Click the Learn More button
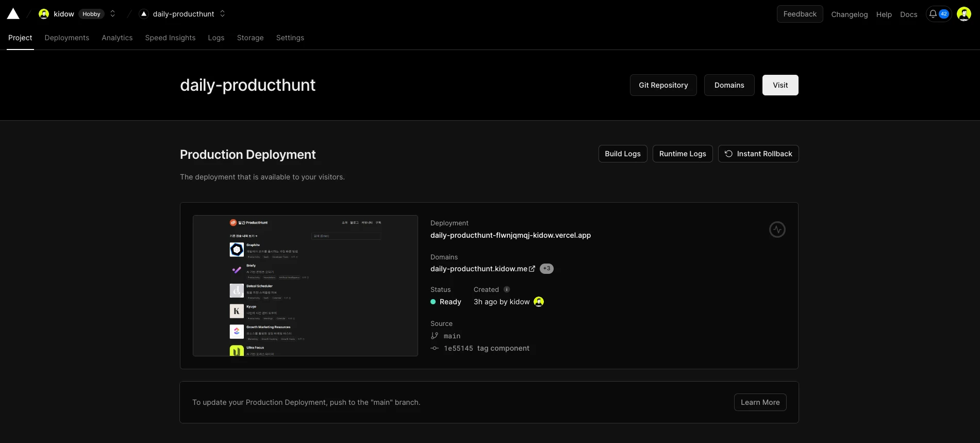The width and height of the screenshot is (980, 443). point(760,402)
